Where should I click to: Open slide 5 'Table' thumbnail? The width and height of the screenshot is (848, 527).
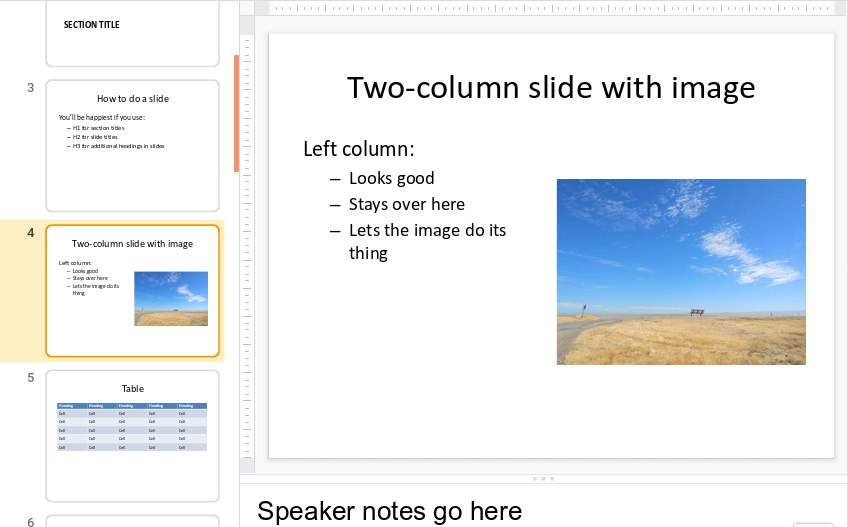point(132,436)
